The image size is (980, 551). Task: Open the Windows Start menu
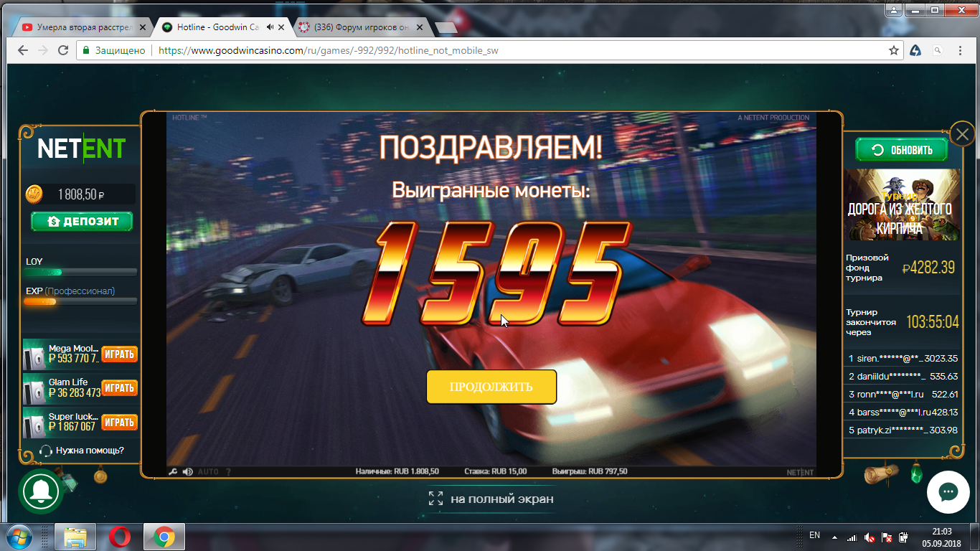pos(19,537)
